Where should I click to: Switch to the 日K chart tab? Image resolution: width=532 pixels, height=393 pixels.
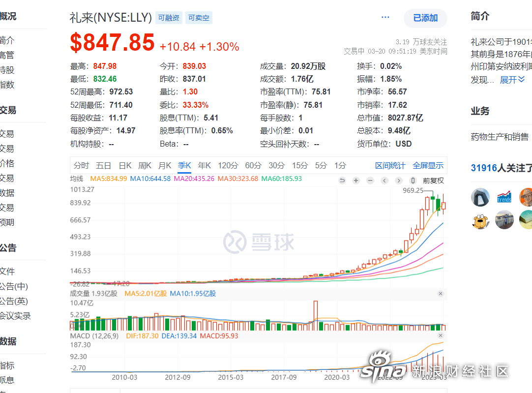[x=125, y=166]
